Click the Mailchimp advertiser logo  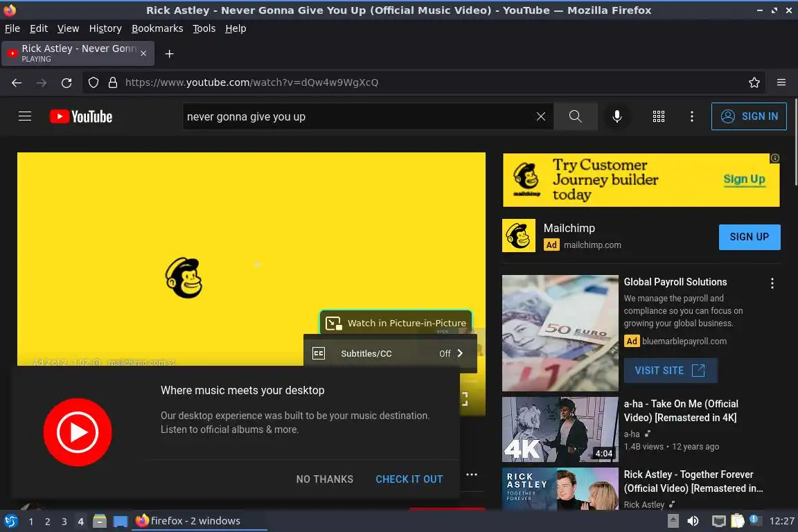tap(519, 236)
